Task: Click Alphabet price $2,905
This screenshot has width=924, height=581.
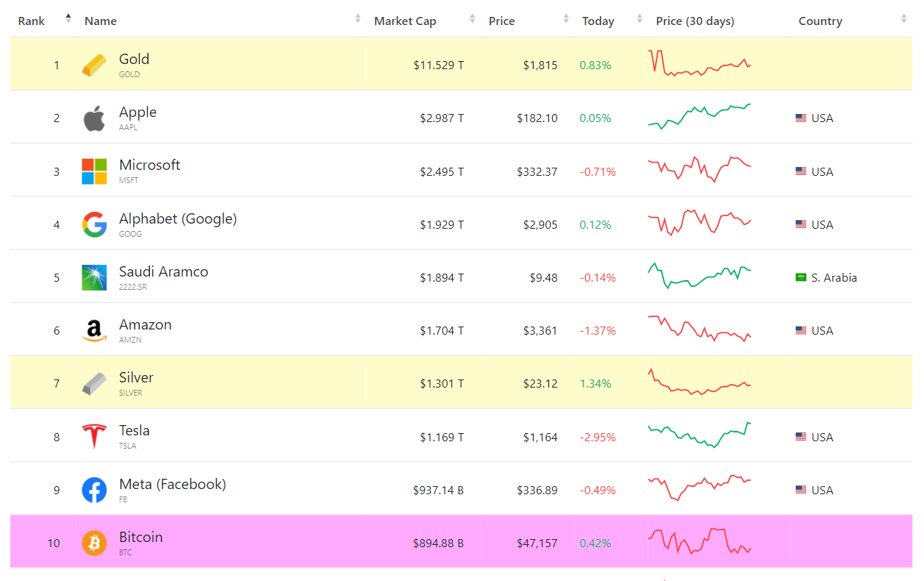Action: click(x=540, y=225)
